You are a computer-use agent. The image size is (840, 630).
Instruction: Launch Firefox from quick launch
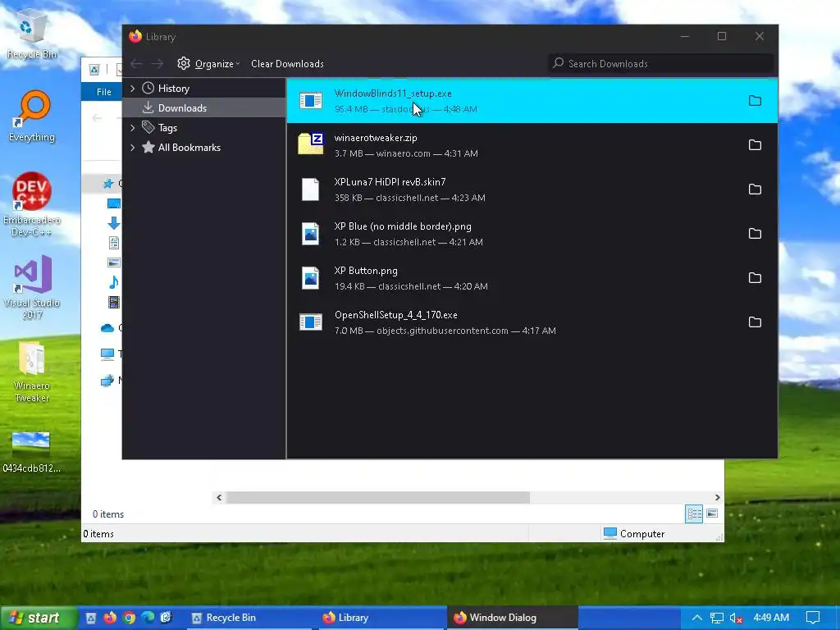(110, 618)
